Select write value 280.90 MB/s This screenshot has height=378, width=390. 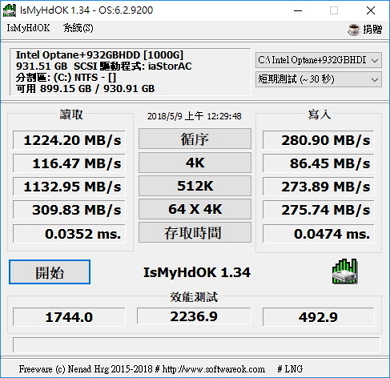click(318, 140)
